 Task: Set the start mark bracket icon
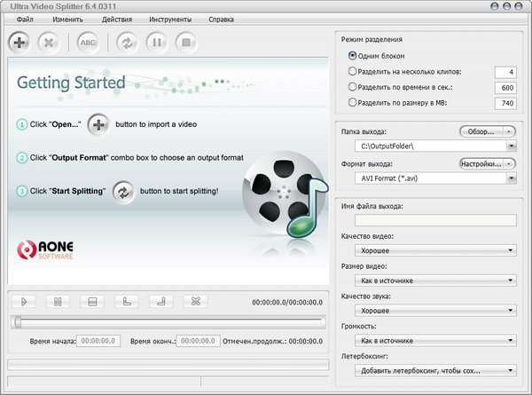tap(128, 302)
